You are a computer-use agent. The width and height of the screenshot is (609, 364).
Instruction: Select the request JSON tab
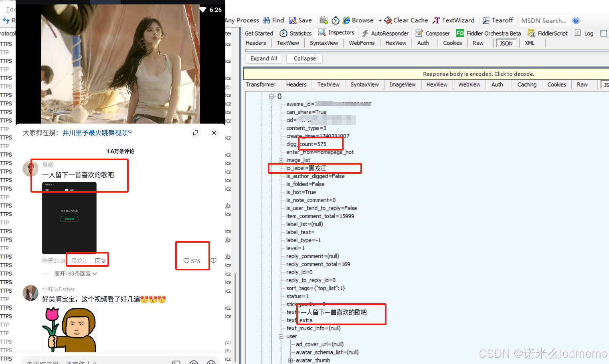pyautogui.click(x=506, y=43)
